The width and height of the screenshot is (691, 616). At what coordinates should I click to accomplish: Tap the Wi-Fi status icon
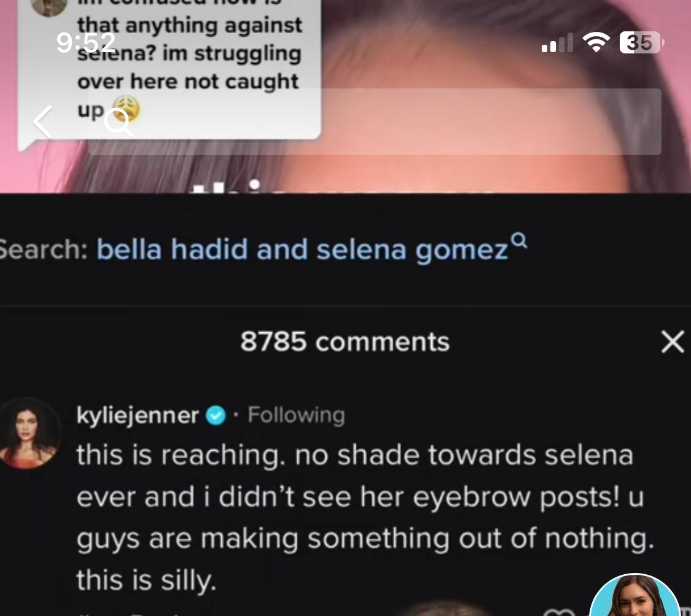[596, 42]
